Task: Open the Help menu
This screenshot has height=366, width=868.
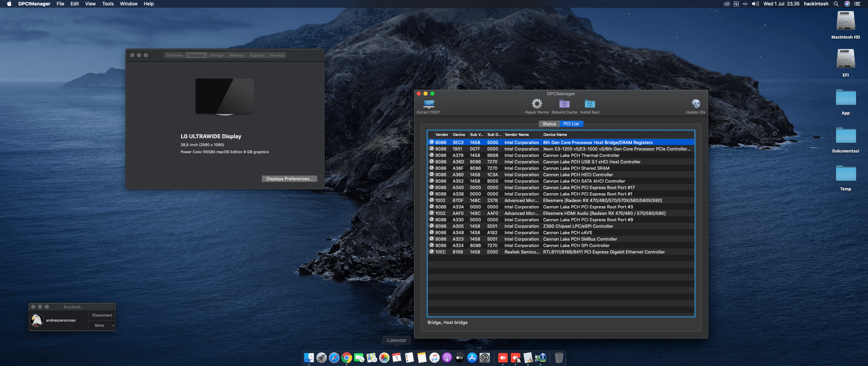Action: (x=149, y=4)
